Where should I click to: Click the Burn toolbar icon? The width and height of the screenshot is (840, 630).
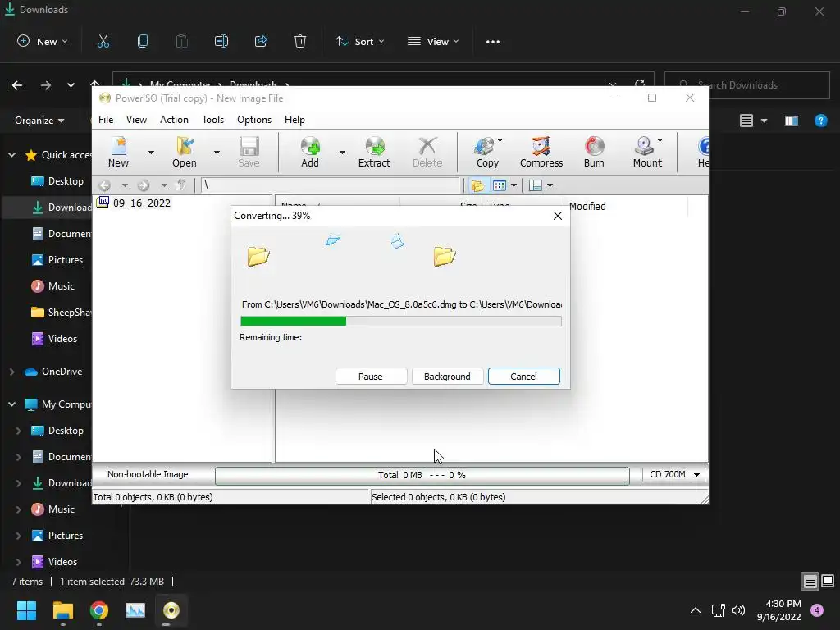(x=594, y=152)
